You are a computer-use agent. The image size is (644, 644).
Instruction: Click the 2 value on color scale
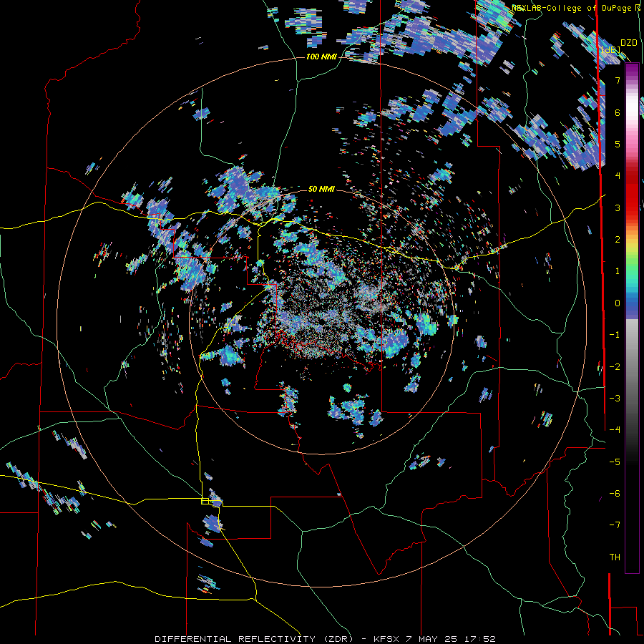coord(618,240)
